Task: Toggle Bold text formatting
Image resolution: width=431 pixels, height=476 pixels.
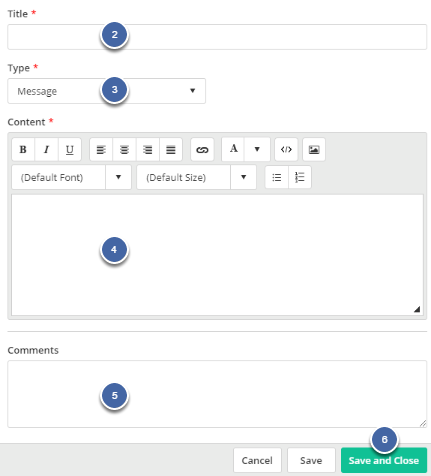Action: 23,149
